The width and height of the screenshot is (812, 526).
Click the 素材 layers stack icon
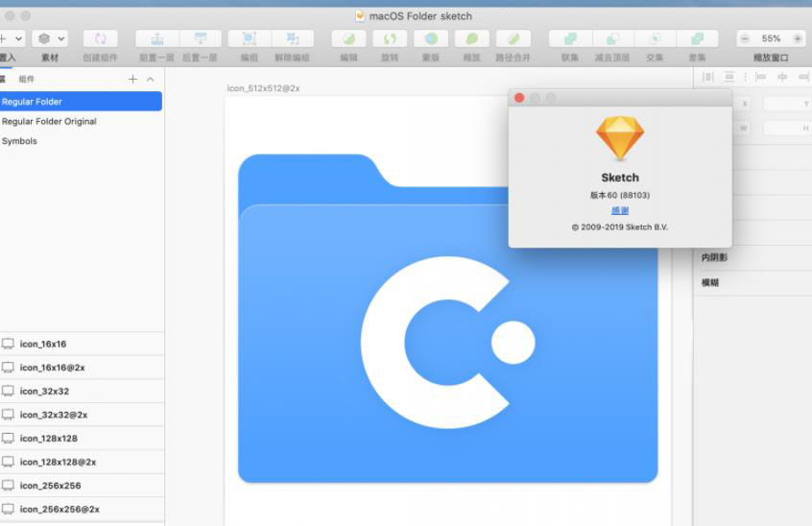pyautogui.click(x=44, y=38)
